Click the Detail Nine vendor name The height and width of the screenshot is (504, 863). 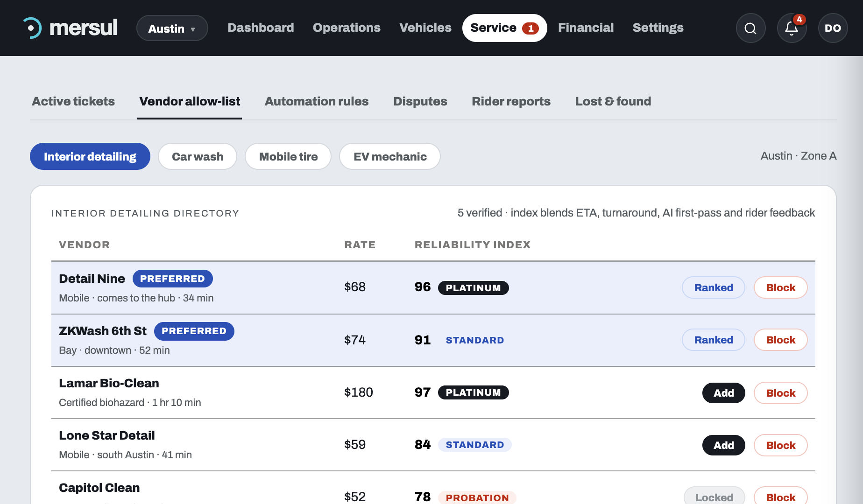click(92, 279)
